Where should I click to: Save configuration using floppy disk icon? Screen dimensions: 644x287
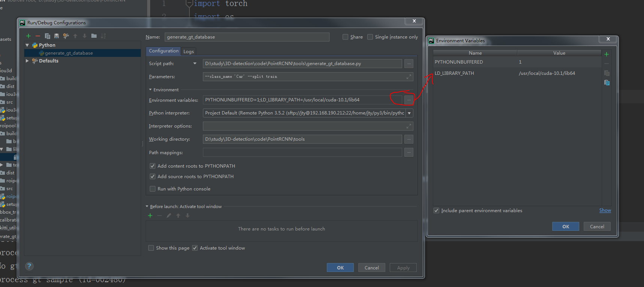(x=57, y=36)
